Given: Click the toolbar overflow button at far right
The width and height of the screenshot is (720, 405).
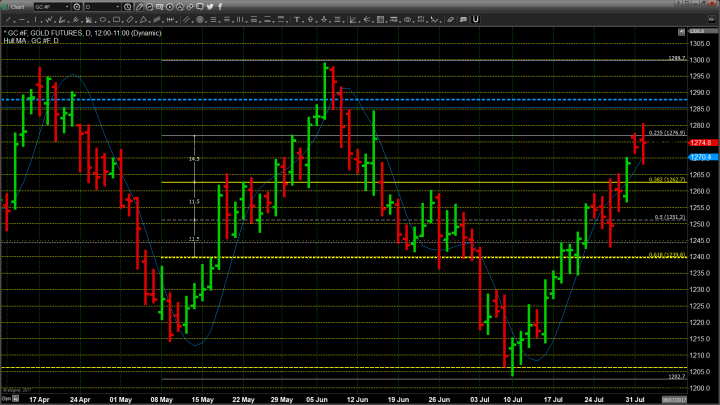Looking at the screenshot, I should pos(711,19).
